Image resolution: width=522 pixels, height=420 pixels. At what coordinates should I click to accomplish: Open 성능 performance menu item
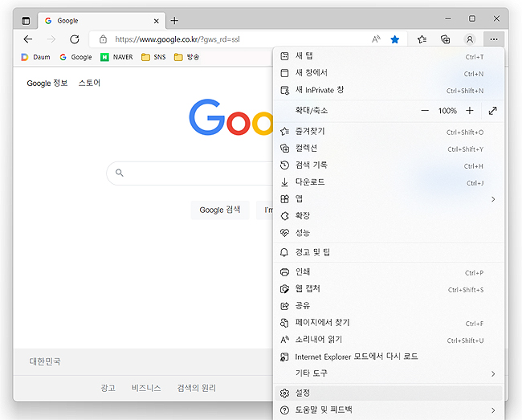[x=388, y=233]
